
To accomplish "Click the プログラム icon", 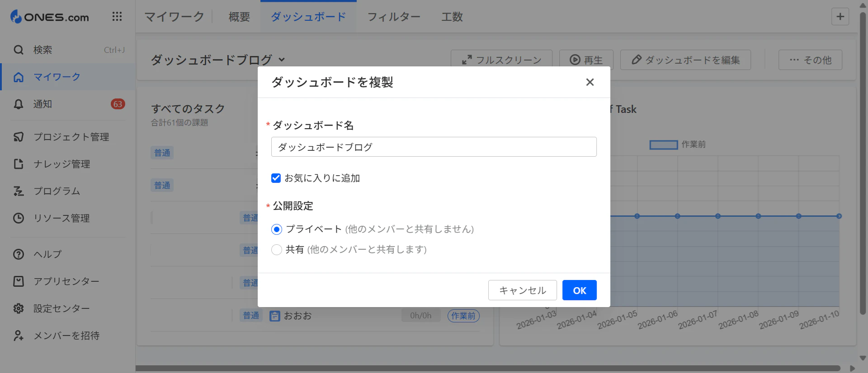I will [19, 191].
